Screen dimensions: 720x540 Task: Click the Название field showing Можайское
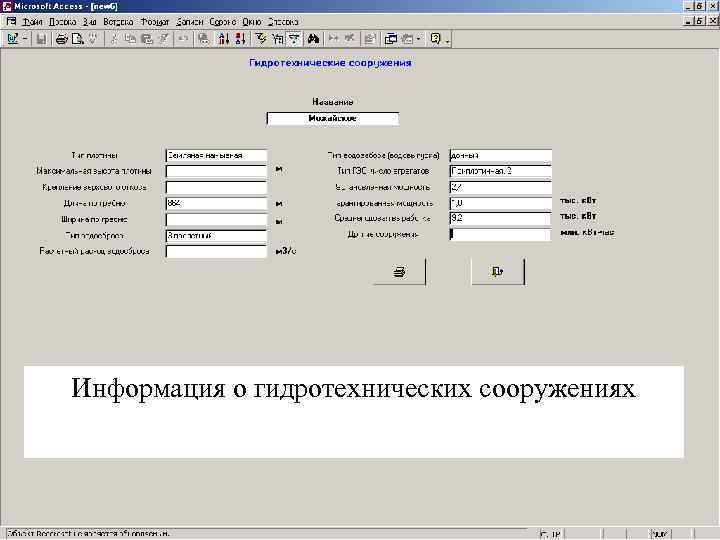pyautogui.click(x=332, y=118)
